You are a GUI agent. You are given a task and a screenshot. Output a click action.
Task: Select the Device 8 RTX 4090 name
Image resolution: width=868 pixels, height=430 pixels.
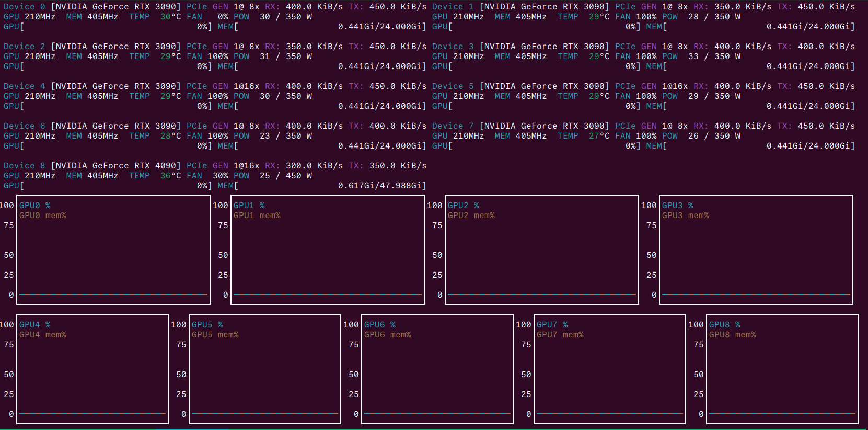pos(115,166)
